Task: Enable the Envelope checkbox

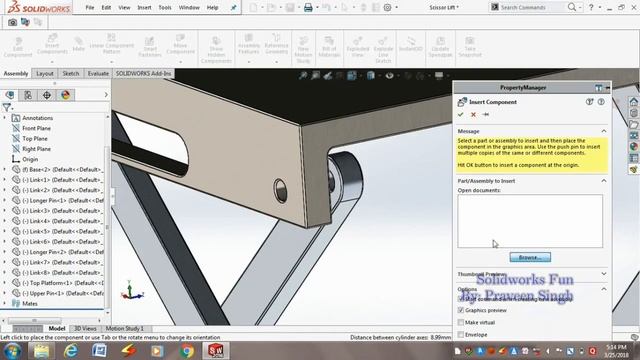Action: 461,335
